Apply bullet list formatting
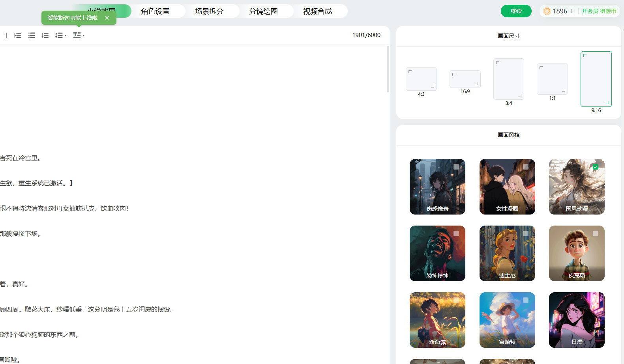624x364 pixels. 32,35
